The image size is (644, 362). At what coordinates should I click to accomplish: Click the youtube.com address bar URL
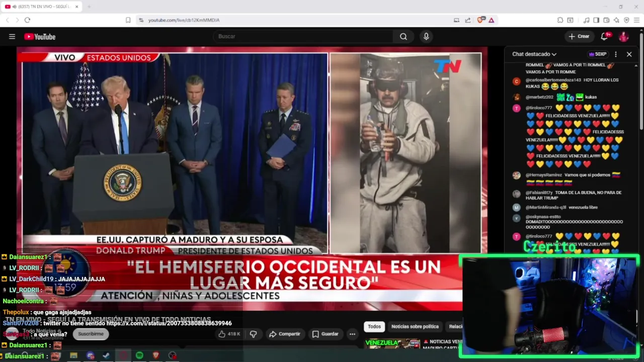[x=184, y=20]
